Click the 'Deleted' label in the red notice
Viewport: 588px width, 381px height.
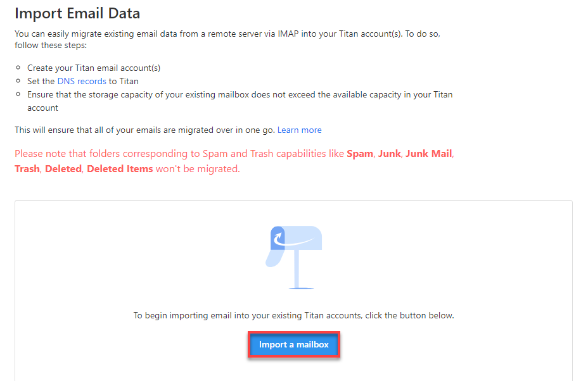tap(63, 168)
